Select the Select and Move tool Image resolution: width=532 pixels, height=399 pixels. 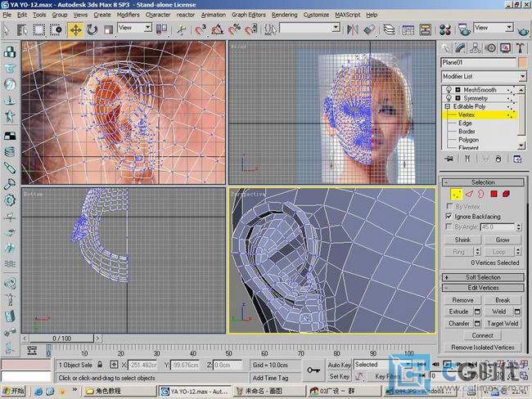click(x=75, y=29)
